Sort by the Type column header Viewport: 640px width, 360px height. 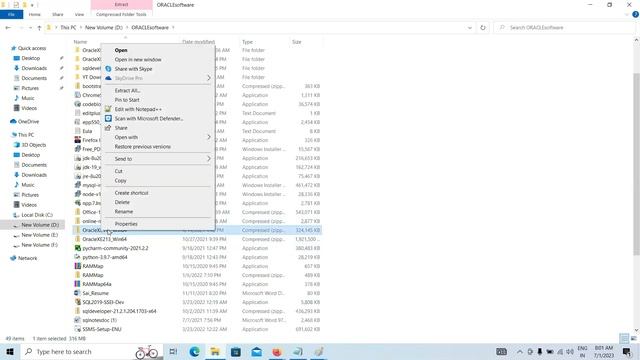(x=247, y=42)
